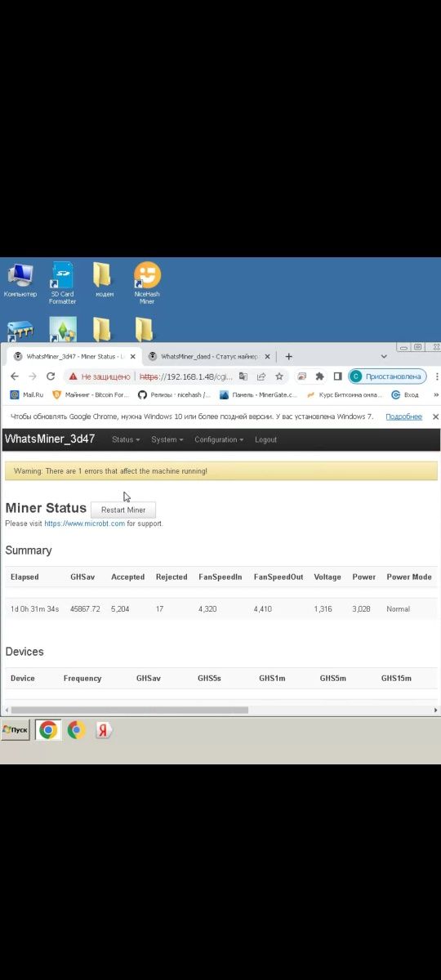Click the Подробнее link in update bar

[x=403, y=416]
